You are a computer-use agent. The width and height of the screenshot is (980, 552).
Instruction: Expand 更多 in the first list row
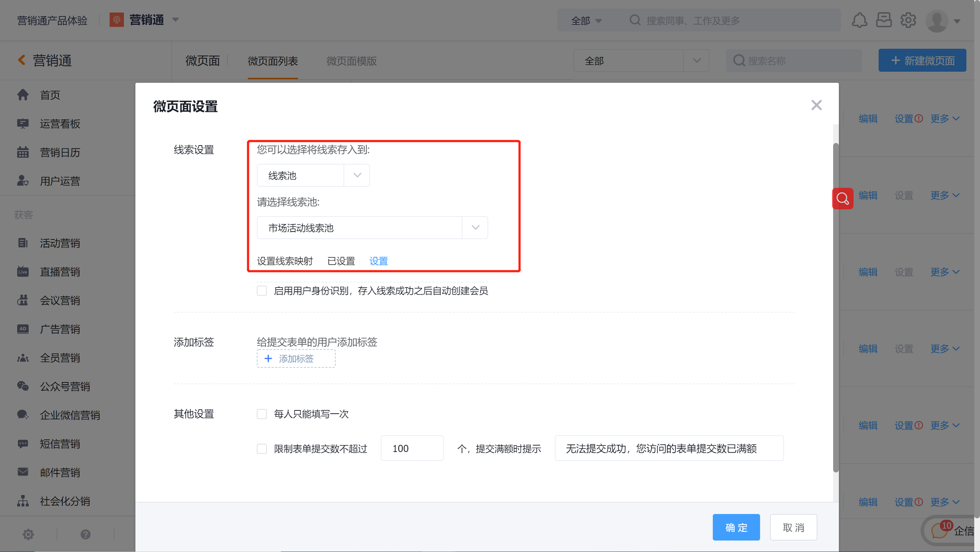945,119
